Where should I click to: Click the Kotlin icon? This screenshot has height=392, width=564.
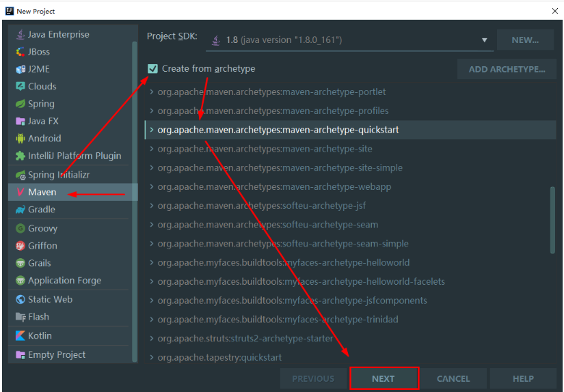pyautogui.click(x=21, y=335)
